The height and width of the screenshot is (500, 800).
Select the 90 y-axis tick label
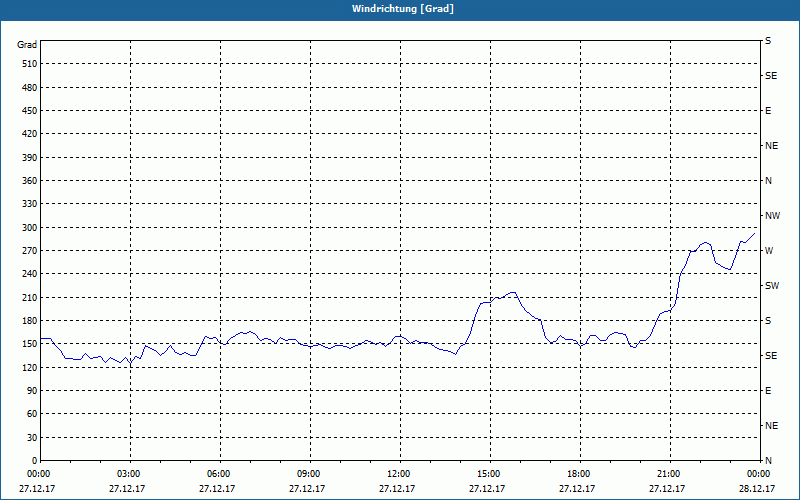pos(32,391)
